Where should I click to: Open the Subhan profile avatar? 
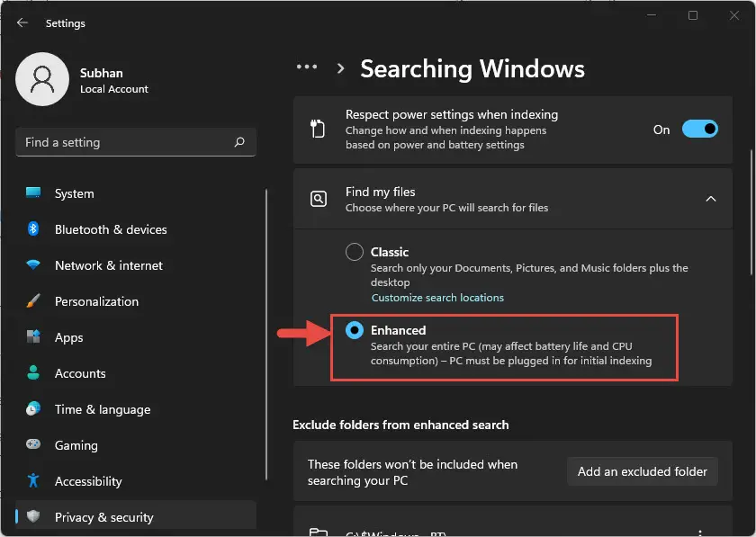coord(42,79)
